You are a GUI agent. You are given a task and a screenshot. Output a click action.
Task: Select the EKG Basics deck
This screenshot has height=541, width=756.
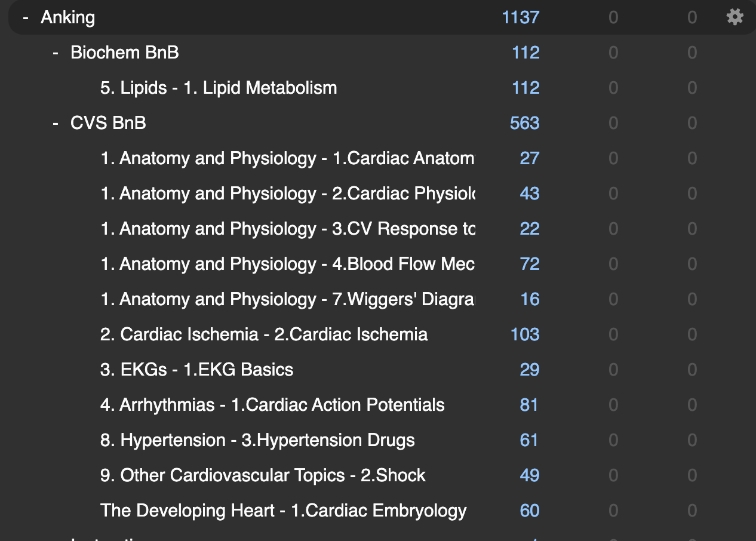[196, 370]
